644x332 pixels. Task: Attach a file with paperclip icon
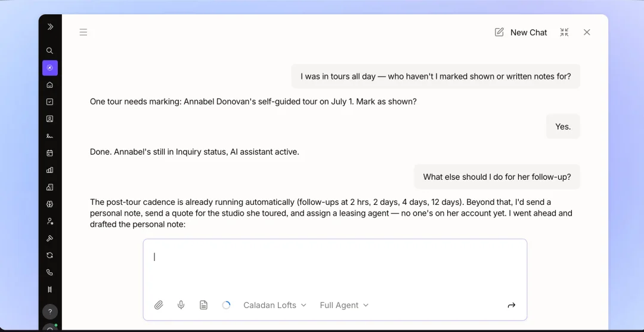[x=159, y=305]
